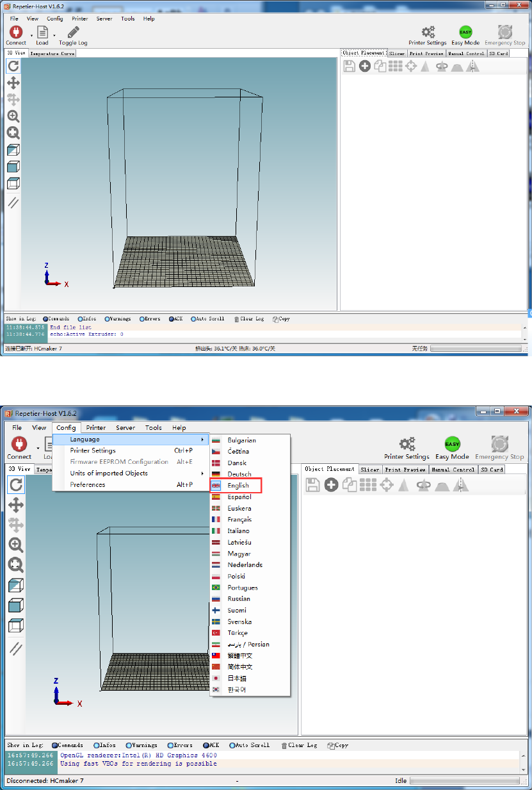Expand Units of imported Objects submenu

pos(131,473)
